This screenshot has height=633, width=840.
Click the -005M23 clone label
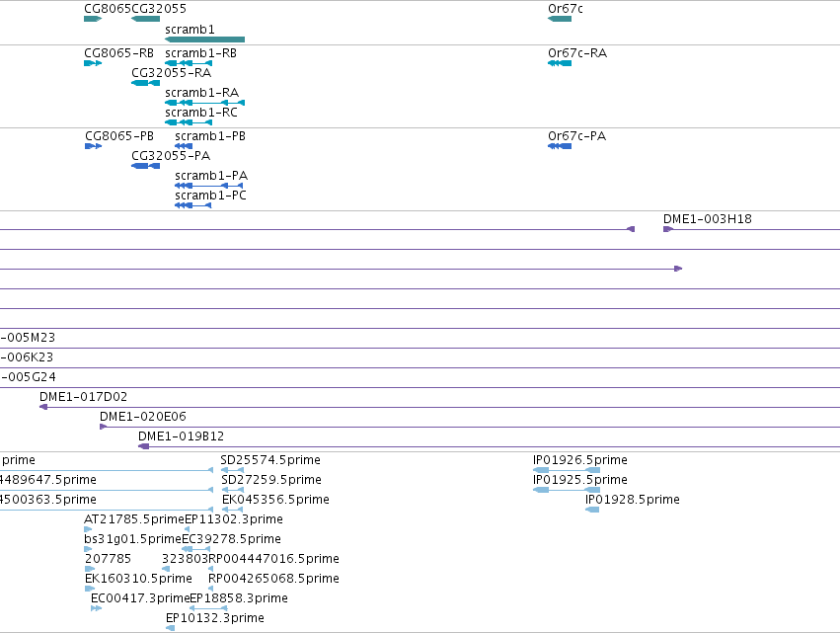pyautogui.click(x=28, y=337)
